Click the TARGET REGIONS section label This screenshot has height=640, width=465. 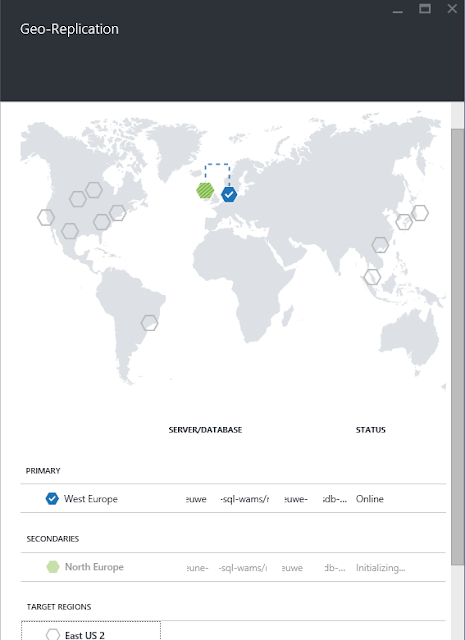59,607
